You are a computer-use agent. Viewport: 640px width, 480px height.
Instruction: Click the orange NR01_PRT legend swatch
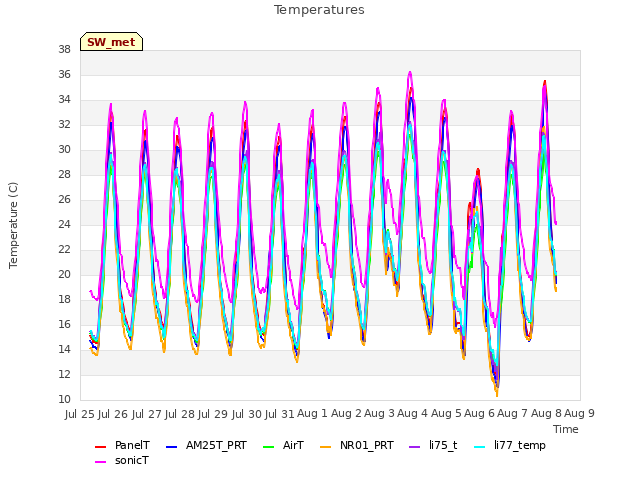[x=325, y=447]
